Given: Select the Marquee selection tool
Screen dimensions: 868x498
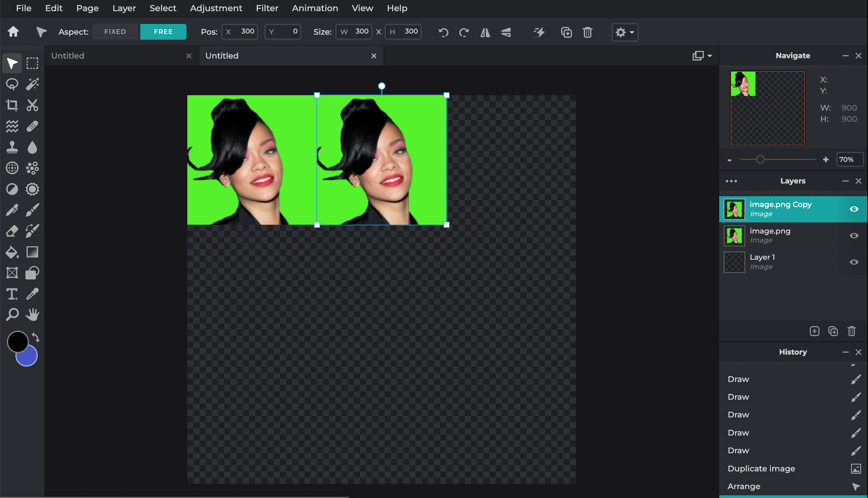Looking at the screenshot, I should click(x=32, y=63).
